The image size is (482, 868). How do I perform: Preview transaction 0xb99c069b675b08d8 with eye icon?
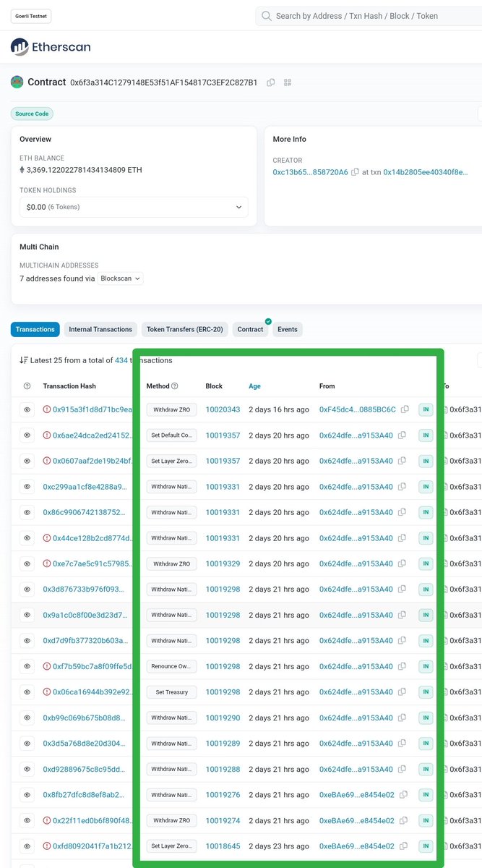tap(27, 718)
